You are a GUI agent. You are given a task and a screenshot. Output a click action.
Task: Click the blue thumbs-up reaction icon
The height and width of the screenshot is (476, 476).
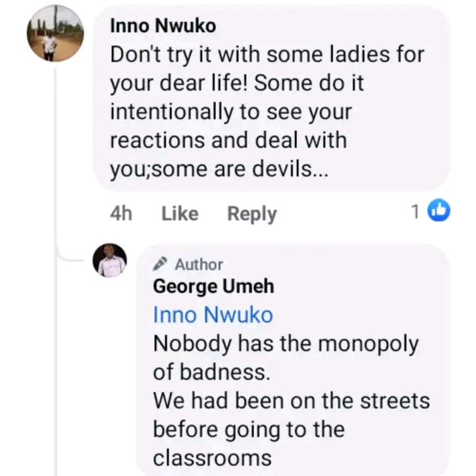pyautogui.click(x=439, y=212)
